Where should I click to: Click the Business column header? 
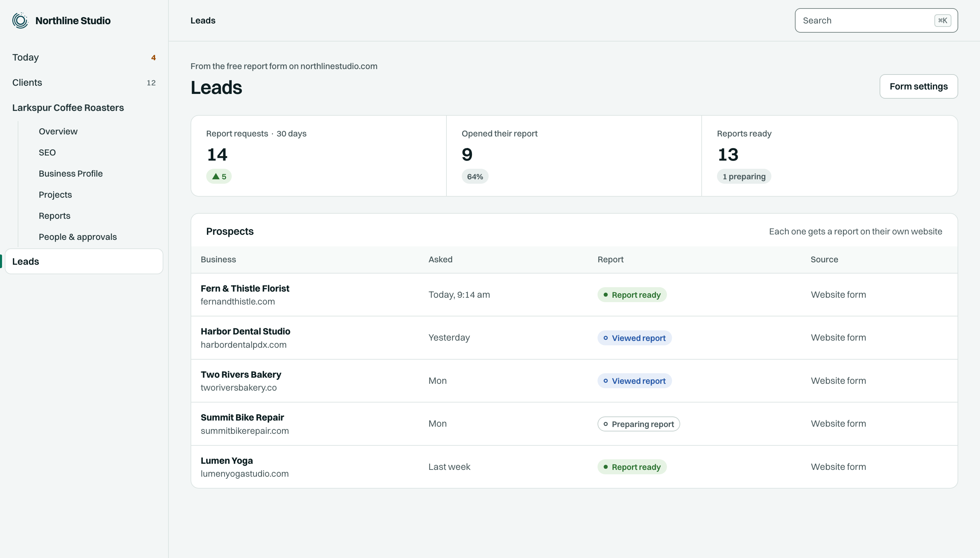pyautogui.click(x=218, y=260)
